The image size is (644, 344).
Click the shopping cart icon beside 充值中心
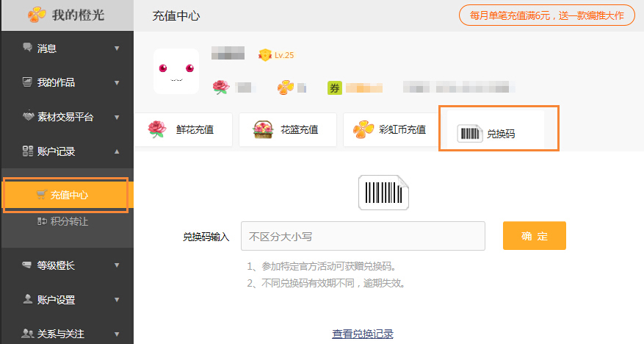click(42, 195)
